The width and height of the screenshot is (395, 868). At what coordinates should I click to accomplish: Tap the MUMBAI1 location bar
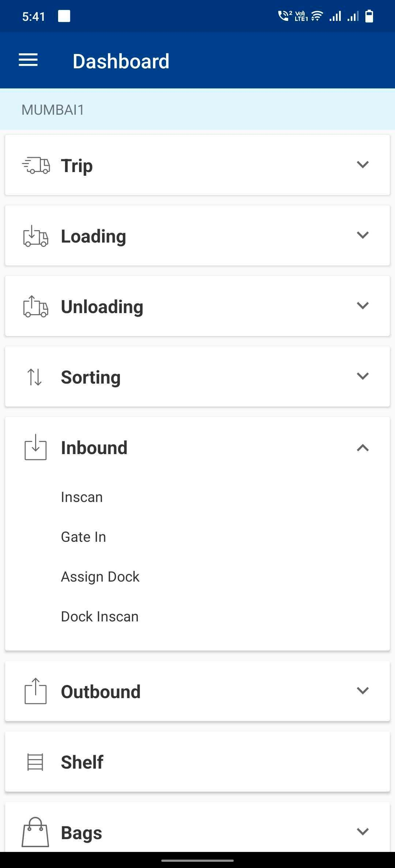pos(197,110)
